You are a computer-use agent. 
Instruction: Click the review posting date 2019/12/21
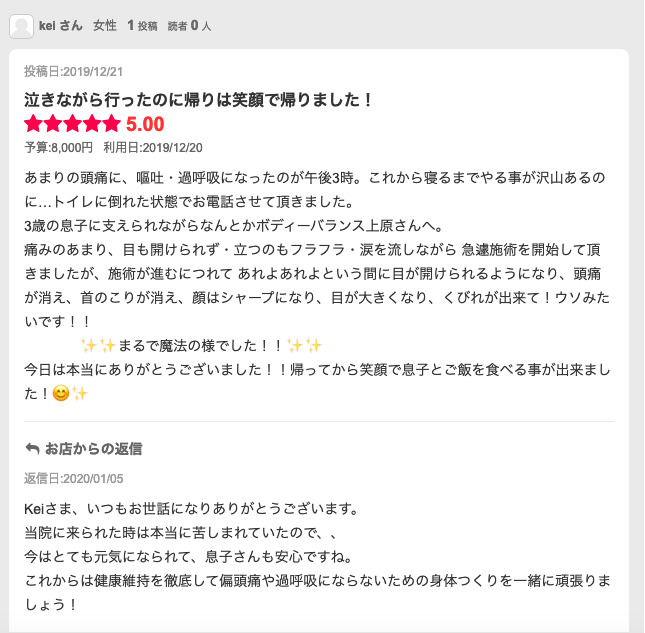point(73,72)
